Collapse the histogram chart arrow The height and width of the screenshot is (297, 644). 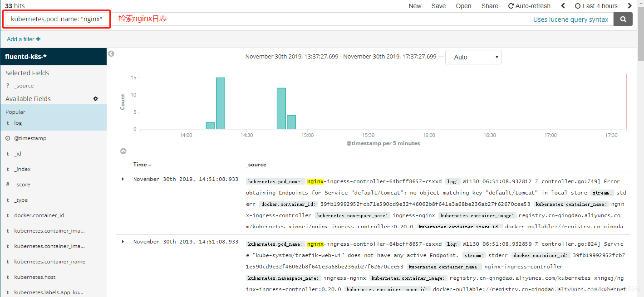point(123,151)
